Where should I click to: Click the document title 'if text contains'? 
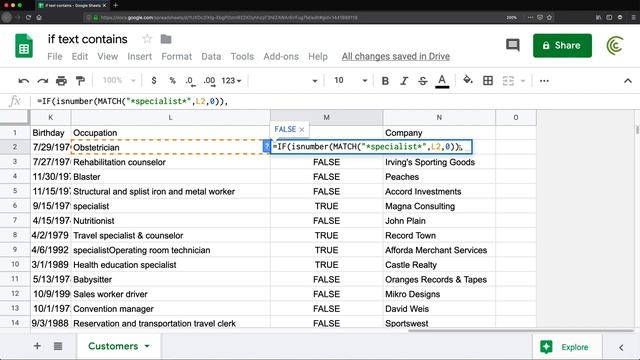(x=87, y=39)
